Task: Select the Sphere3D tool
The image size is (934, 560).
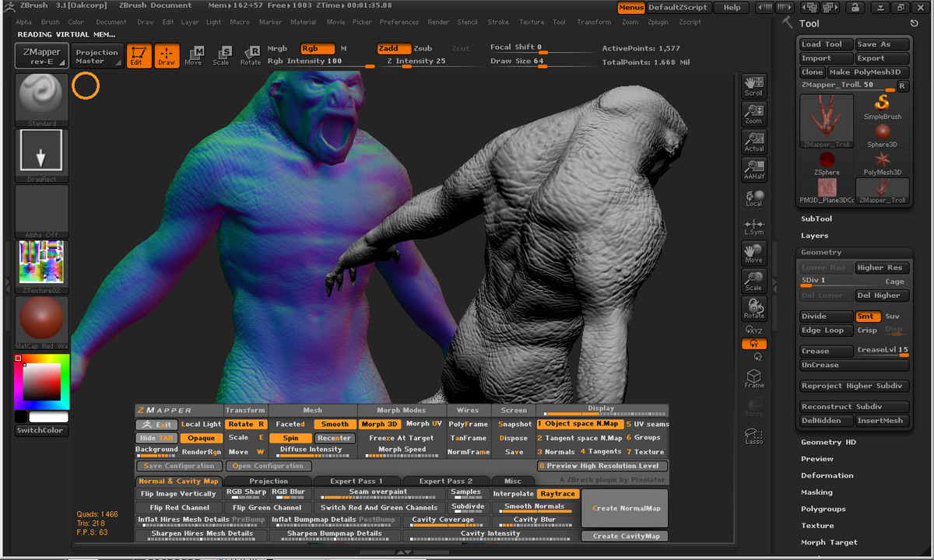Action: click(x=883, y=135)
